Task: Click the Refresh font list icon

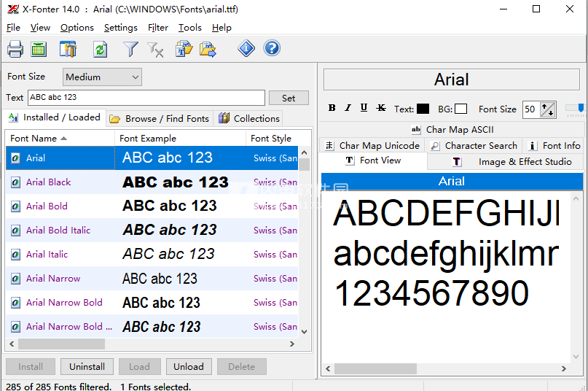Action: [x=100, y=49]
